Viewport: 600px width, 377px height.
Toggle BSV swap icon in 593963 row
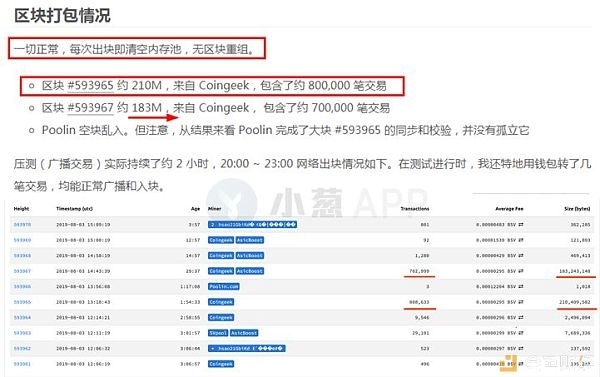[x=521, y=333]
